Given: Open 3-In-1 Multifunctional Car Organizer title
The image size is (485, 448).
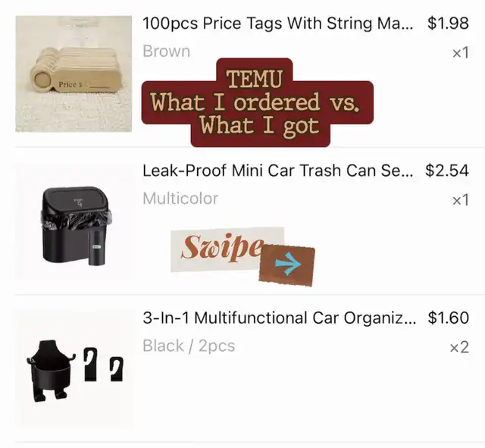Looking at the screenshot, I should 279,318.
